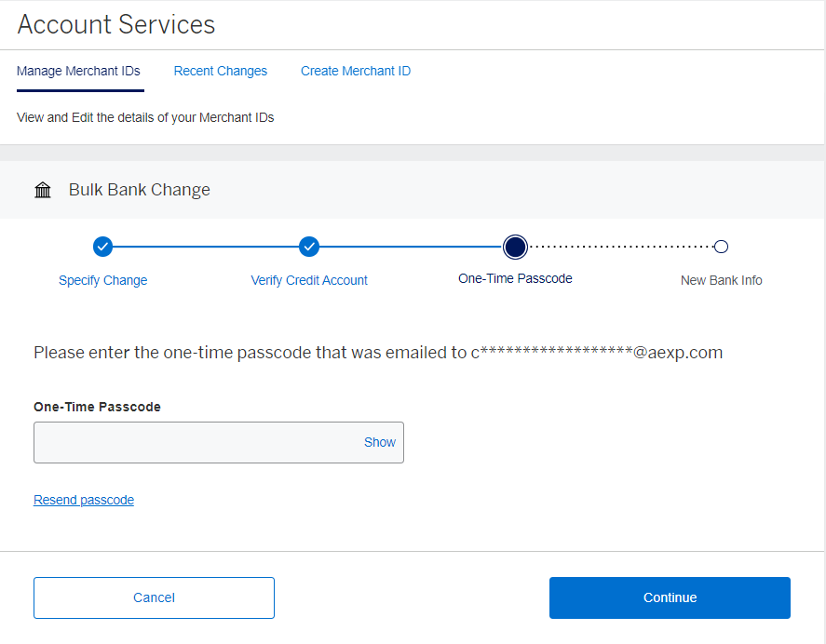Click the Specify Change completed checkmark icon
Viewport: 826px width, 644px height.
pos(102,247)
